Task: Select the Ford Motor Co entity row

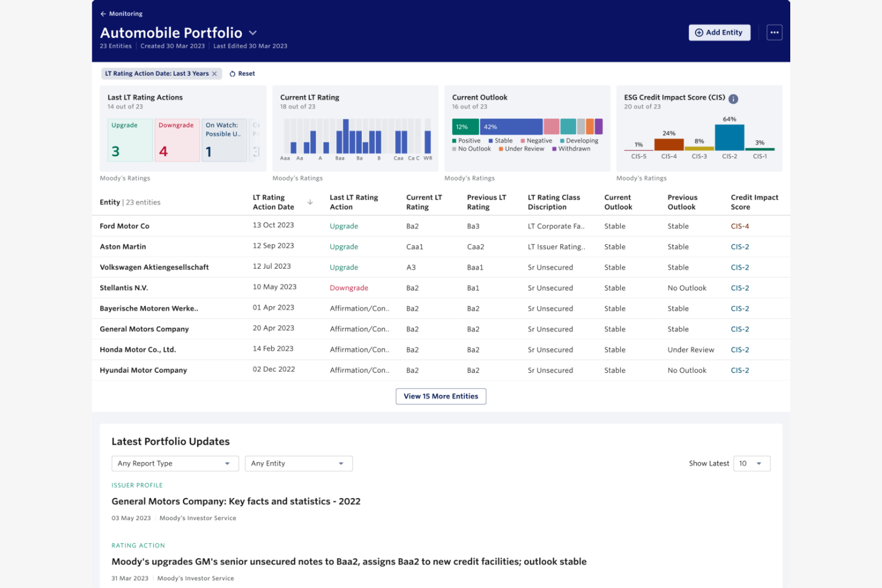Action: tap(125, 226)
